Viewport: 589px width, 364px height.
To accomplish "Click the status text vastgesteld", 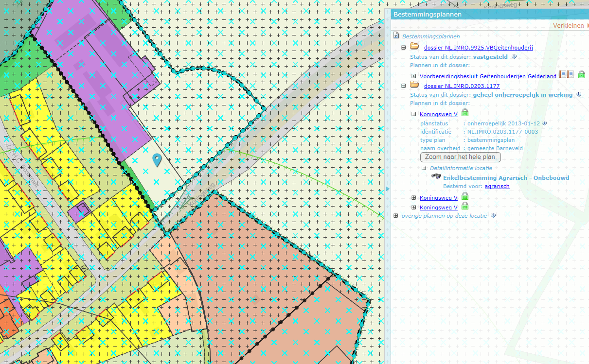I will click(490, 57).
